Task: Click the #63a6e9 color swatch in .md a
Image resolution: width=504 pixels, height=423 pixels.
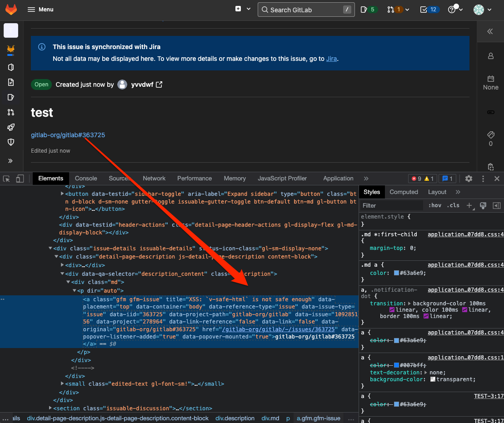Action: pyautogui.click(x=396, y=273)
